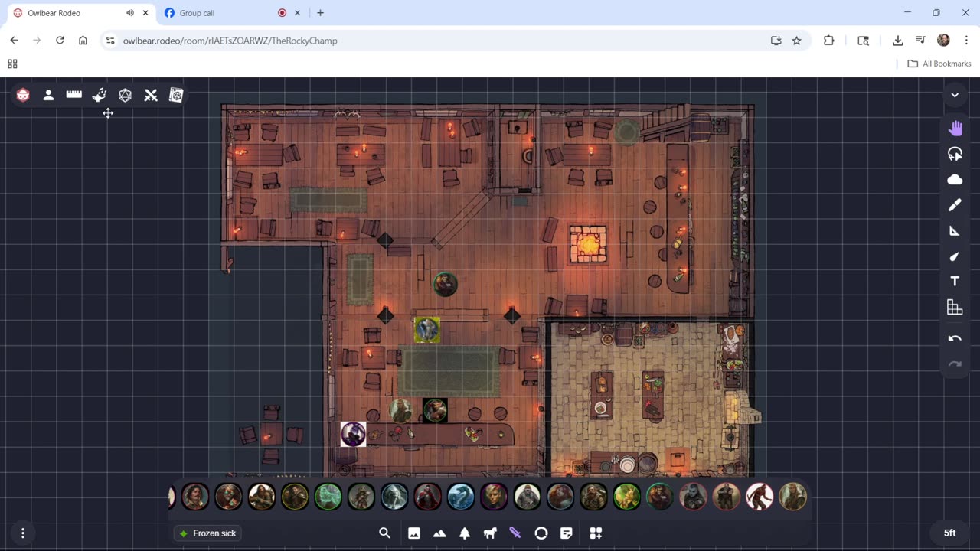The width and height of the screenshot is (980, 551).
Task: Open the Chrome profile avatar
Action: 943,41
